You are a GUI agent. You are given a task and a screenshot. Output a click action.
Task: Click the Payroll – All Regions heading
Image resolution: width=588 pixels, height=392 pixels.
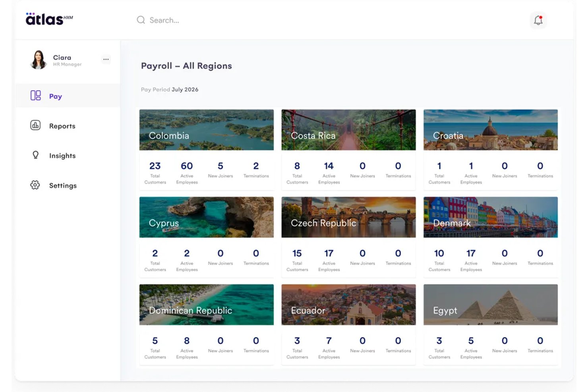pyautogui.click(x=186, y=66)
